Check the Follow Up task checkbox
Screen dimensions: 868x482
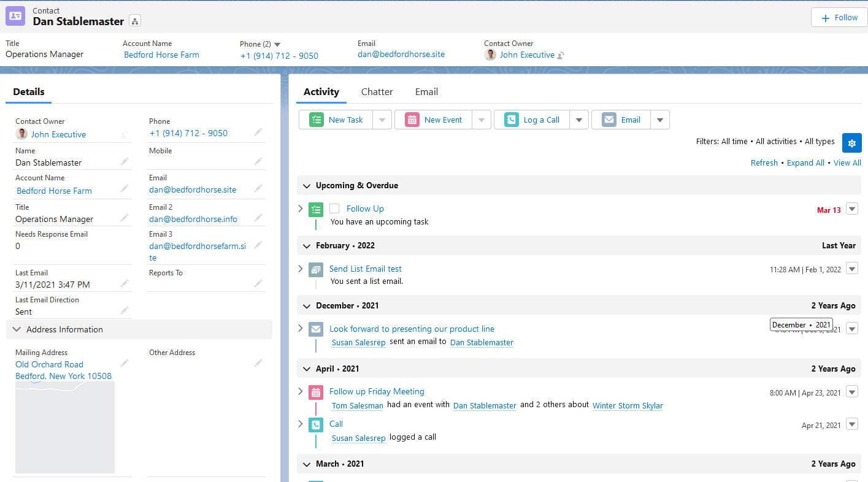click(x=334, y=208)
